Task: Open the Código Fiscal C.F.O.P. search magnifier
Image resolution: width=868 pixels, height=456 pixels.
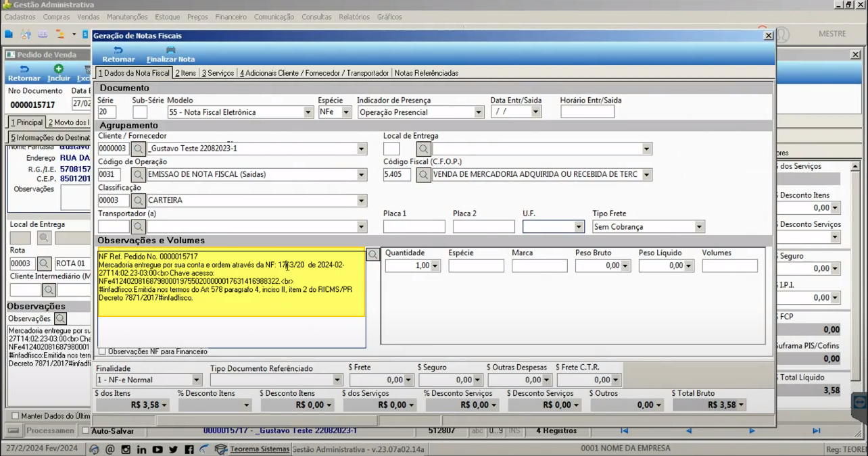Action: tap(423, 174)
